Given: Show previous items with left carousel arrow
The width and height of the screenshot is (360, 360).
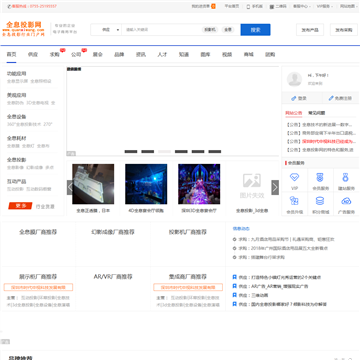Looking at the screenshot, I should point(70,187).
